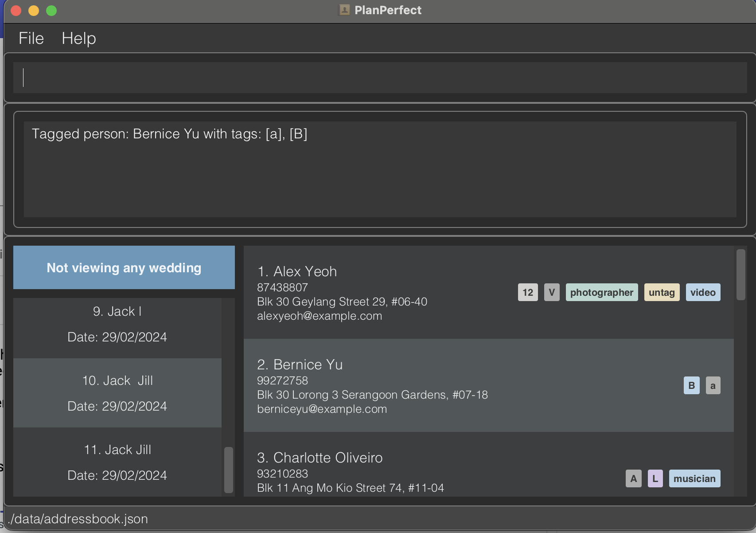Click the 'photographer' tag
The height and width of the screenshot is (533, 756).
(x=602, y=292)
